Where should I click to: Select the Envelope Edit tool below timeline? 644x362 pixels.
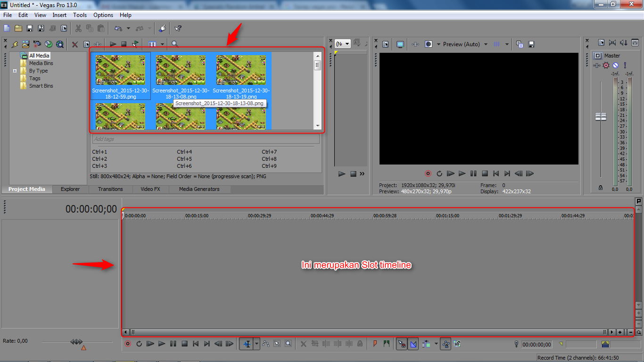click(266, 344)
